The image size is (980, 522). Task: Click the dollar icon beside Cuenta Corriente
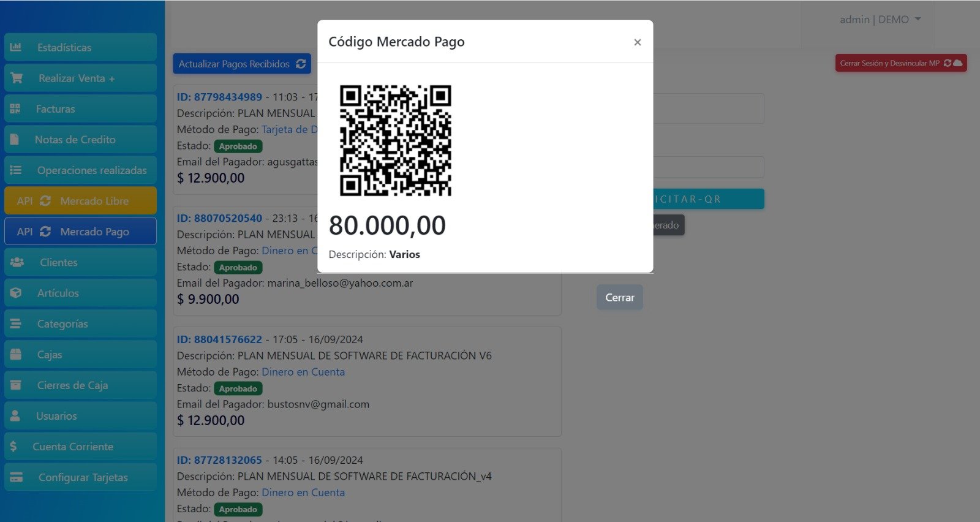(x=13, y=447)
